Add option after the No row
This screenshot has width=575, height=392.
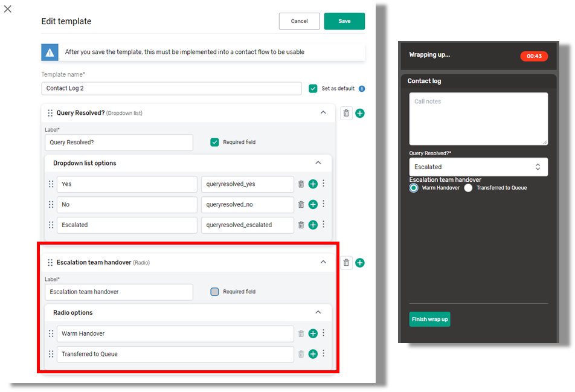tap(313, 205)
